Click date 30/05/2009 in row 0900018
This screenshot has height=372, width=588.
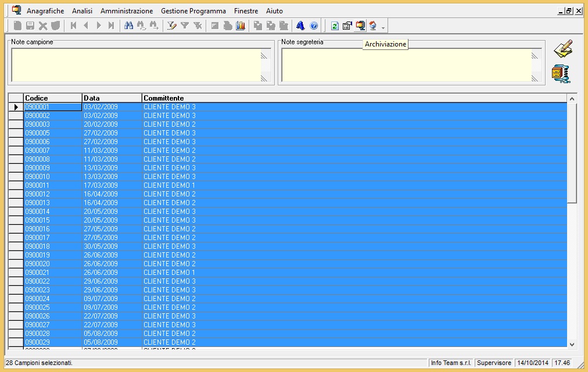coord(112,246)
